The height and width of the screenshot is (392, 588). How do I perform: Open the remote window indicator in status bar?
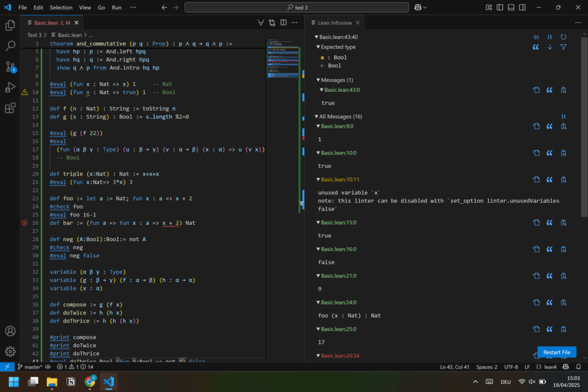pyautogui.click(x=7, y=367)
